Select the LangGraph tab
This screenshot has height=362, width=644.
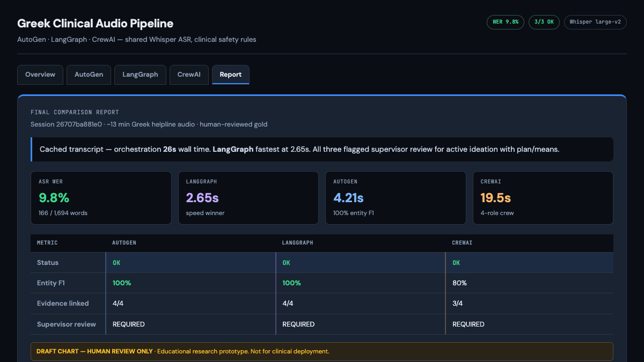point(140,75)
